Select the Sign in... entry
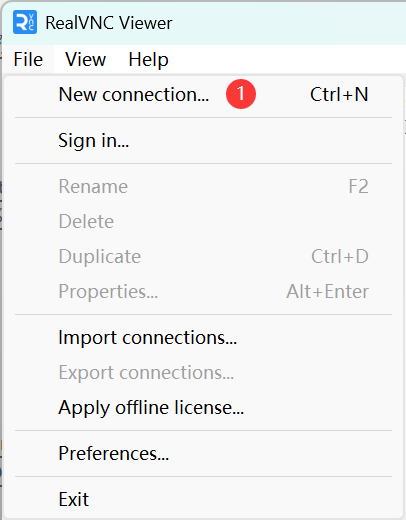The height and width of the screenshot is (520, 406). click(x=203, y=140)
